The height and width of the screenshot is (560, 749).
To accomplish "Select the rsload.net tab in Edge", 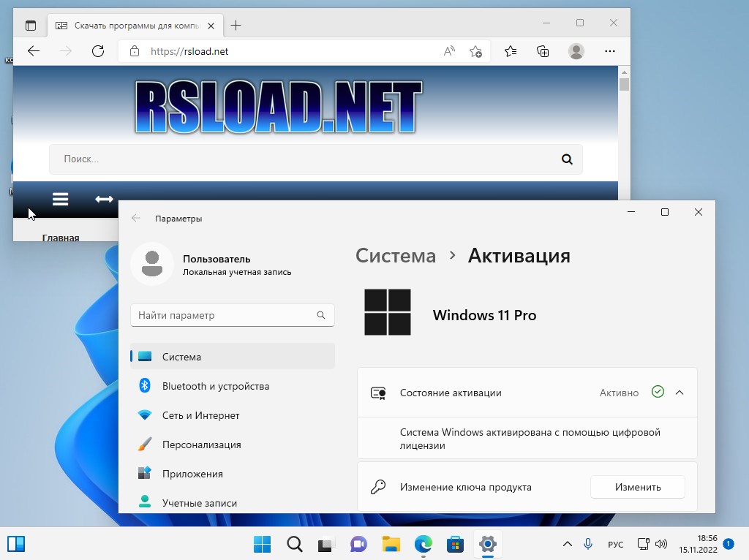I will click(135, 26).
